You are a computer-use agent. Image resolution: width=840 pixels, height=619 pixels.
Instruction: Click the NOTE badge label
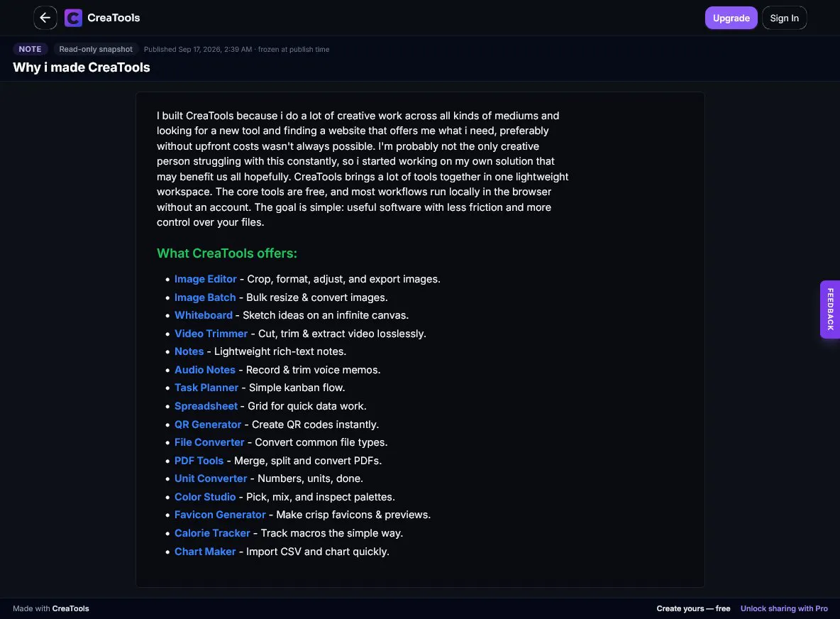(30, 49)
